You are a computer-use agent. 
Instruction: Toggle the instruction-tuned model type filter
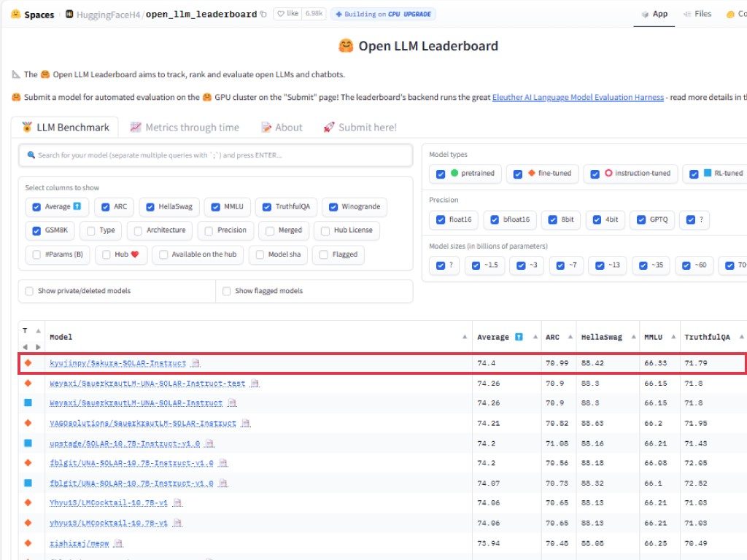pos(595,174)
